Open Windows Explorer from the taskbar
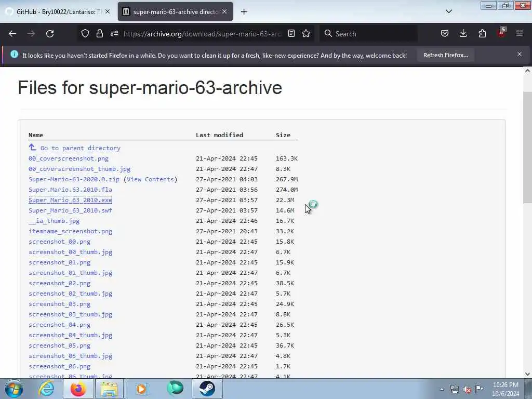The width and height of the screenshot is (532, 399). click(x=109, y=389)
